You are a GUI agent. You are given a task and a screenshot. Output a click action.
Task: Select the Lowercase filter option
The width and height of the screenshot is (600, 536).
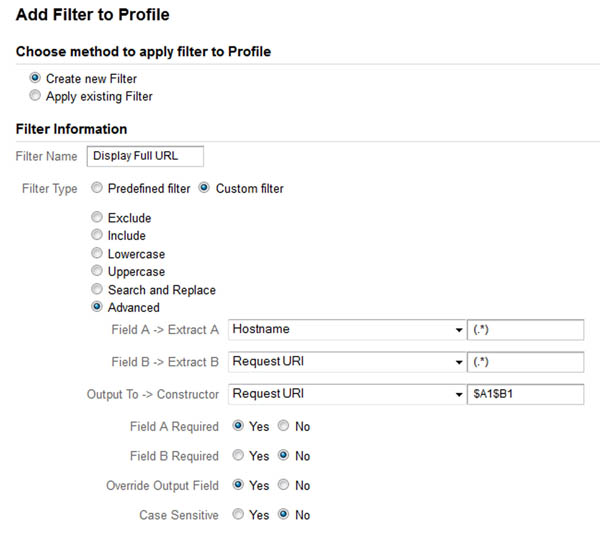point(96,254)
